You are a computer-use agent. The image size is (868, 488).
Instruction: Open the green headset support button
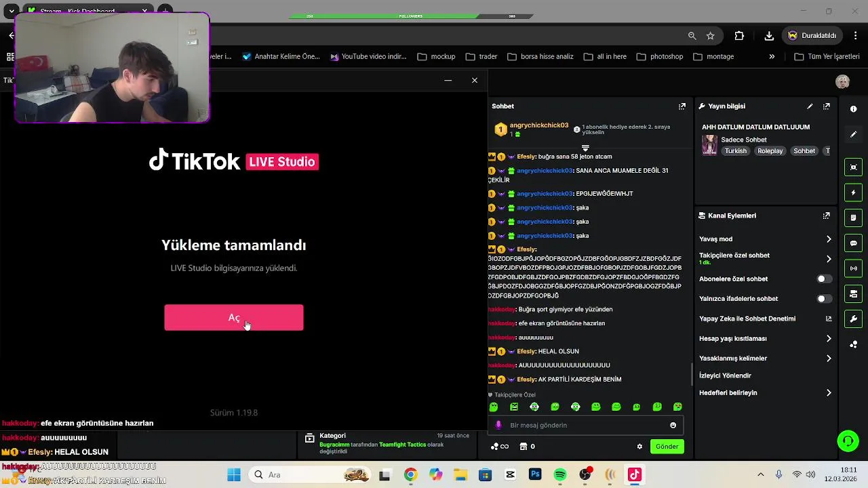[x=848, y=441]
